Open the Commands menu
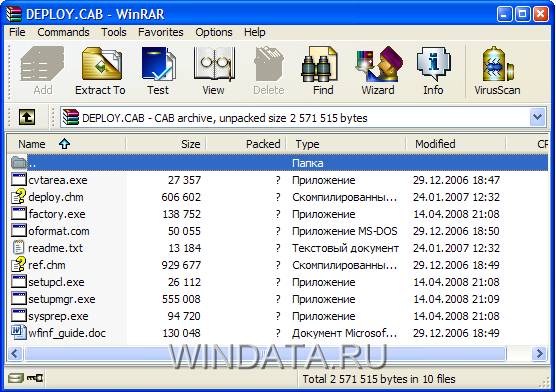 pos(63,32)
